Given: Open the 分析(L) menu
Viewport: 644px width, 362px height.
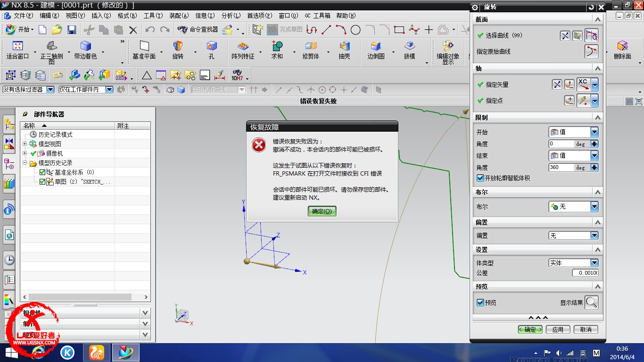Looking at the screenshot, I should coord(231,16).
